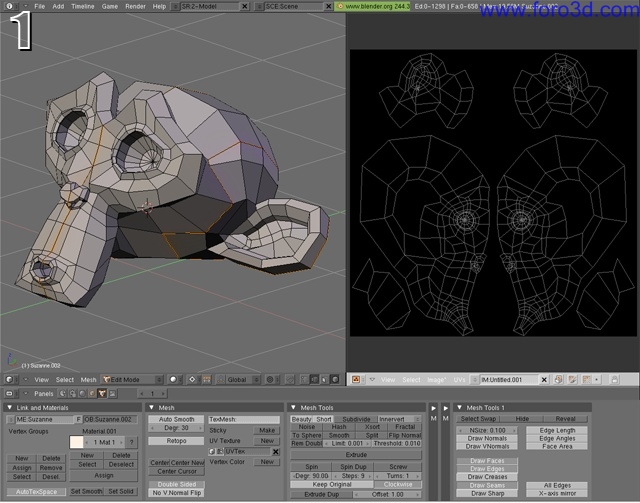Click the Select Swap button
This screenshot has width=640, height=503.
pyautogui.click(x=478, y=419)
